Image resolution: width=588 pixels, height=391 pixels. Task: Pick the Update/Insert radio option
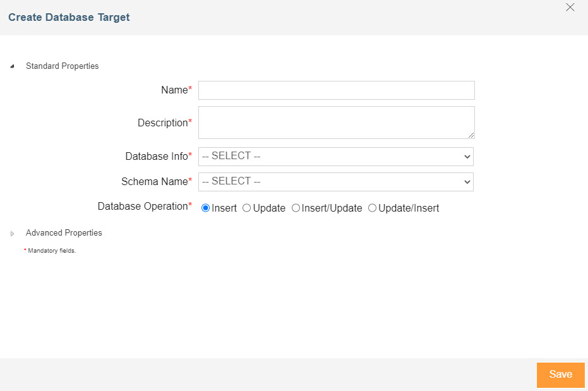pos(372,208)
